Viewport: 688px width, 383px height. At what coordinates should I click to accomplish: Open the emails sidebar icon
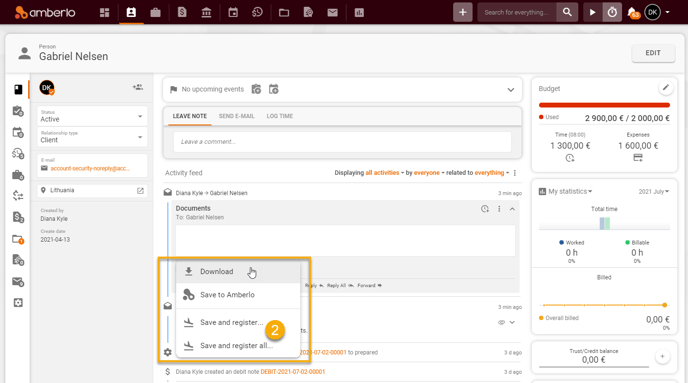click(18, 282)
